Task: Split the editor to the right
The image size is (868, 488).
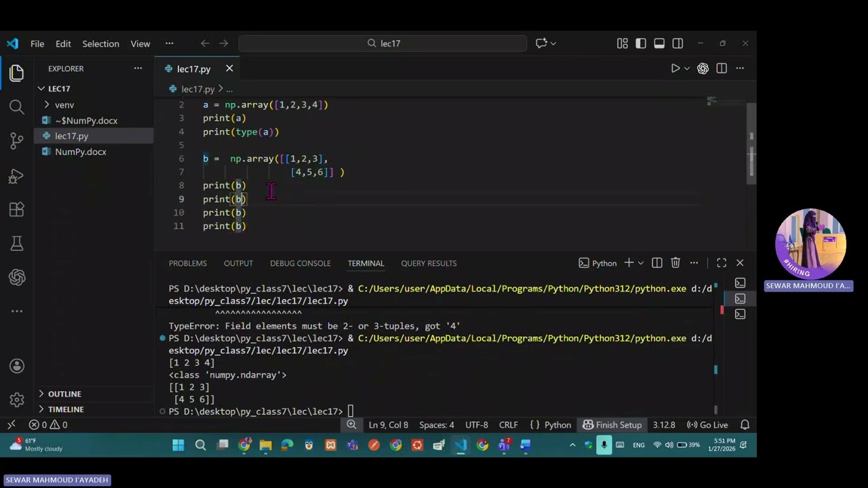Action: click(722, 68)
